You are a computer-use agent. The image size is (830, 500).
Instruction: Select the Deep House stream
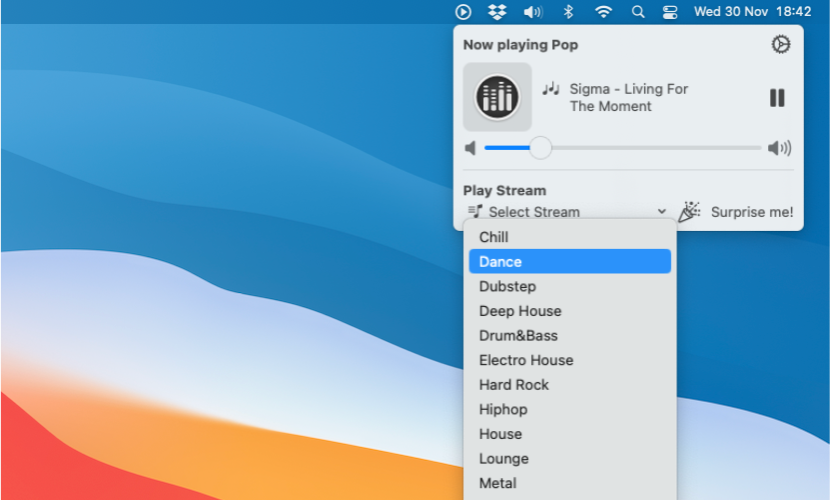pos(570,311)
